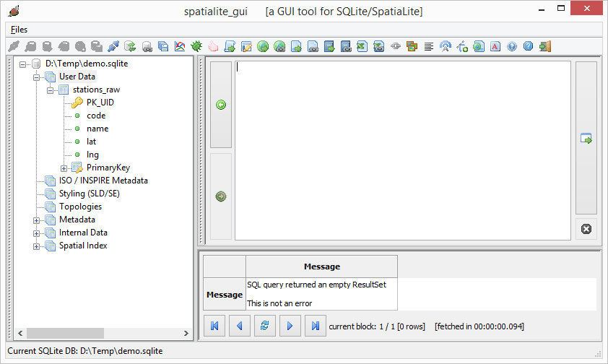608x364 pixels.
Task: Collapse the D:\Temp\demo.sqlite root node
Action: pyautogui.click(x=23, y=64)
